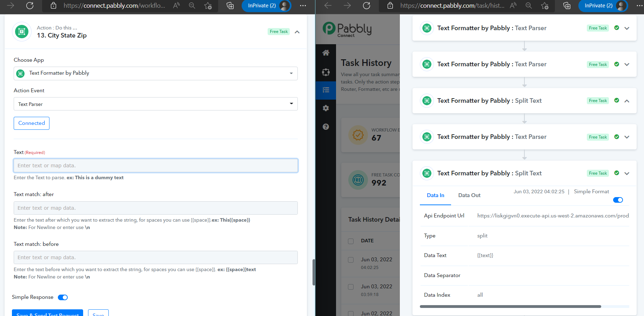
Task: Click the topmost Text Parser step icon
Action: (x=427, y=28)
